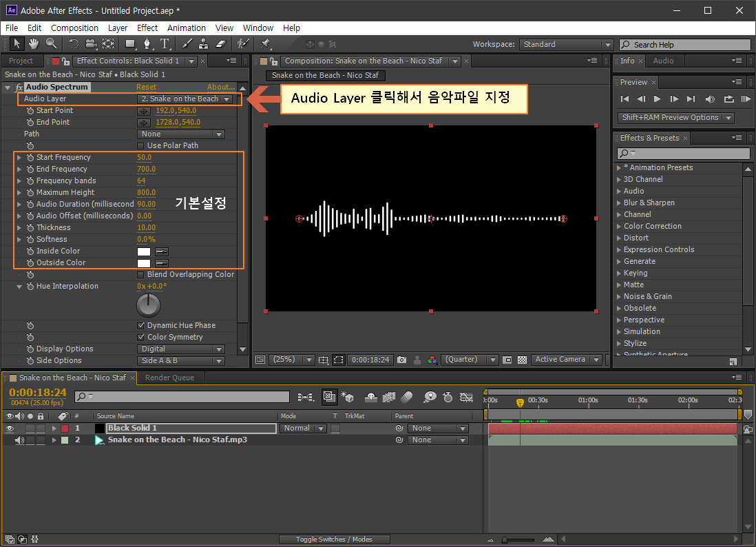Screen dimensions: 756x547
Task: Toggle Start Frequency stopwatch
Action: [x=30, y=158]
